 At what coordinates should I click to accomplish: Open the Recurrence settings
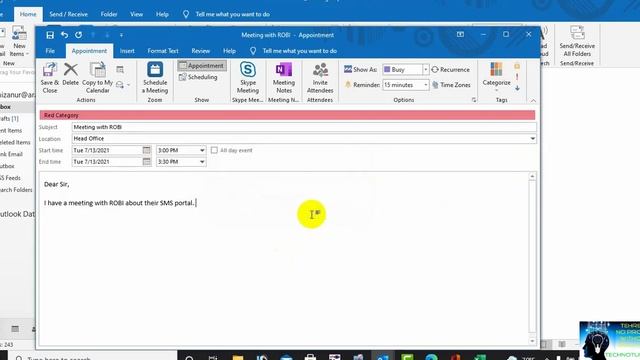pos(451,70)
